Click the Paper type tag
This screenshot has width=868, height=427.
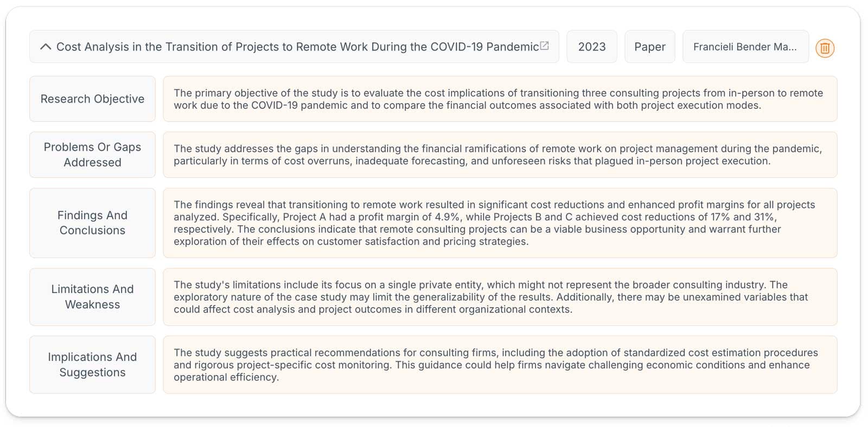[x=650, y=47]
